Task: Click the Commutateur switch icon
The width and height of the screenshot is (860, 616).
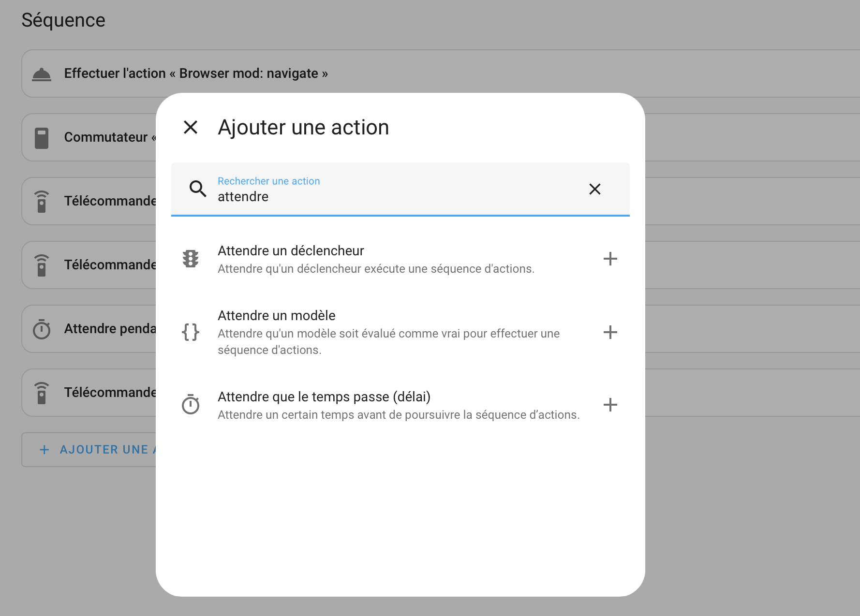Action: point(42,138)
